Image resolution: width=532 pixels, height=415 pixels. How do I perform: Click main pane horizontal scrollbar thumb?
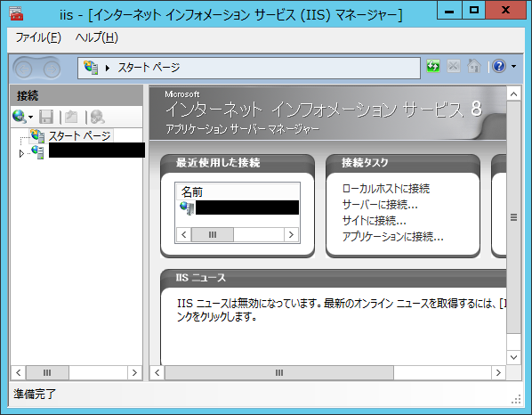click(279, 372)
